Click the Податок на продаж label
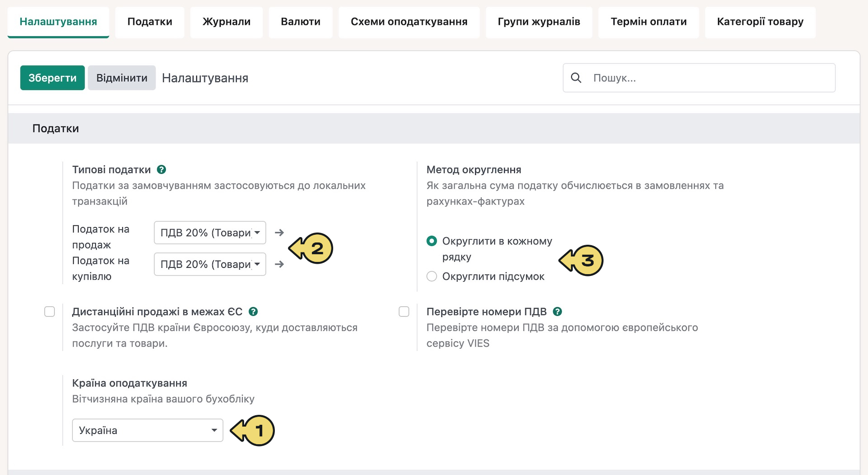Screen dimensions: 868x475 pos(101,237)
